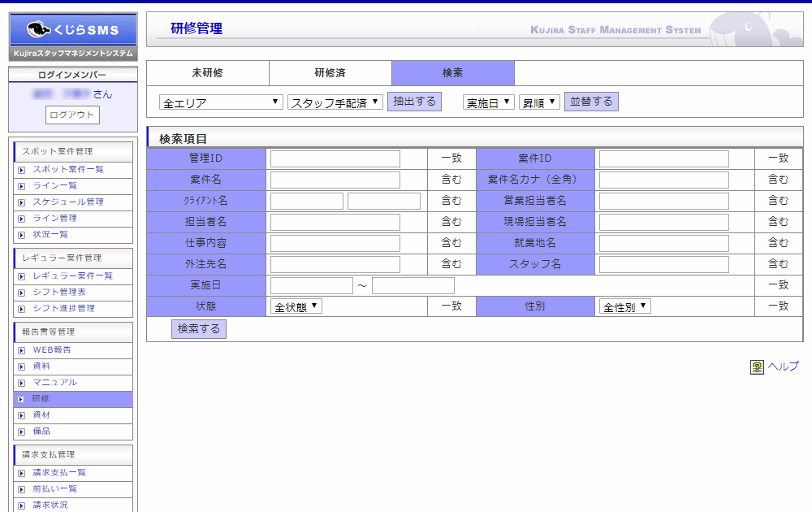
Task: Switch to the 研修済 tab
Action: point(330,73)
